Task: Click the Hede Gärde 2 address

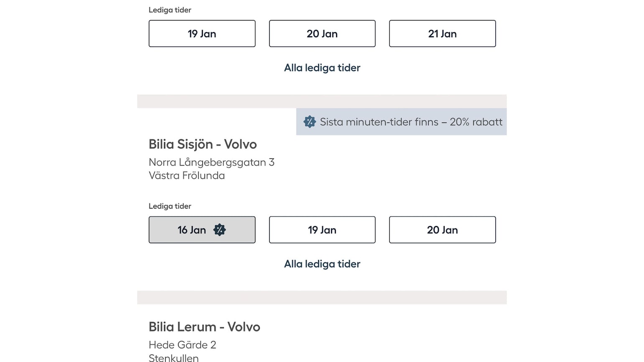Action: [x=182, y=345]
